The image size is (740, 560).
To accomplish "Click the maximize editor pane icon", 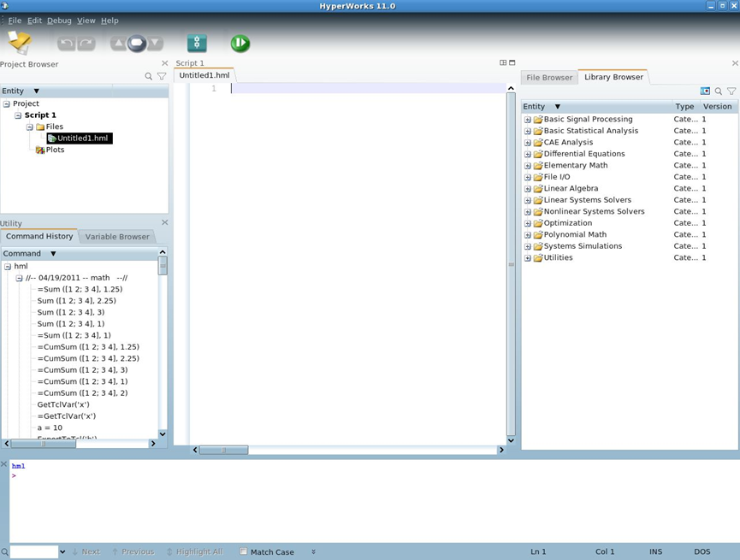I will [x=512, y=62].
